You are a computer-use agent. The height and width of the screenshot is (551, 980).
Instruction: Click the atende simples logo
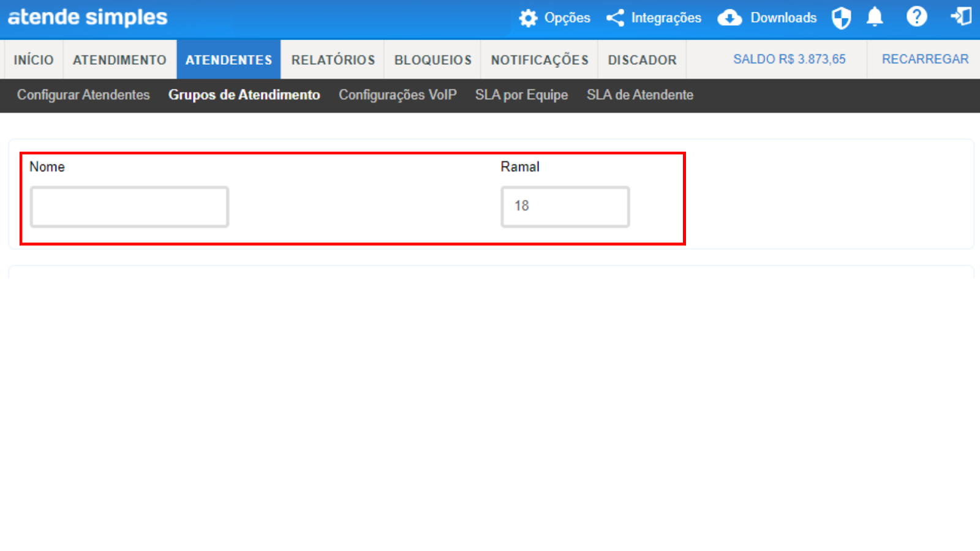pyautogui.click(x=88, y=17)
